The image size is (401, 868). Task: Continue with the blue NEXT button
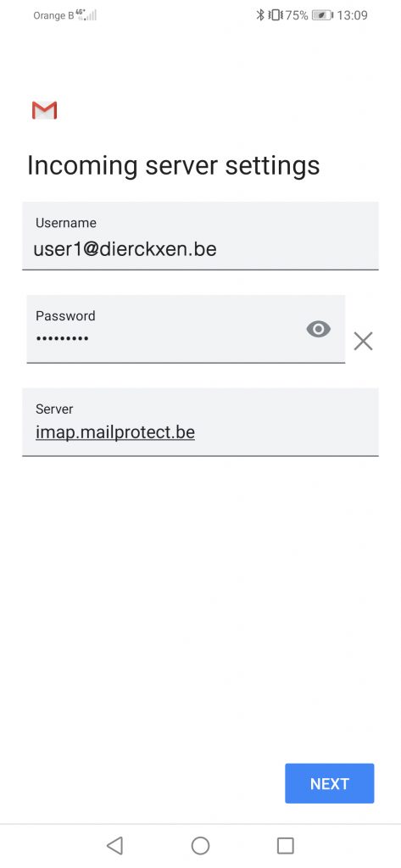click(330, 783)
